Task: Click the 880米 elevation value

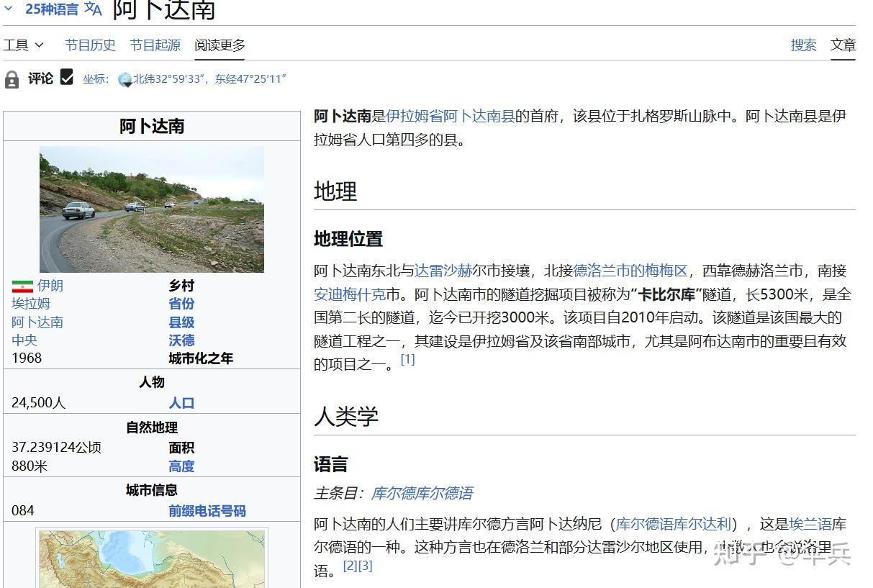Action: click(30, 466)
